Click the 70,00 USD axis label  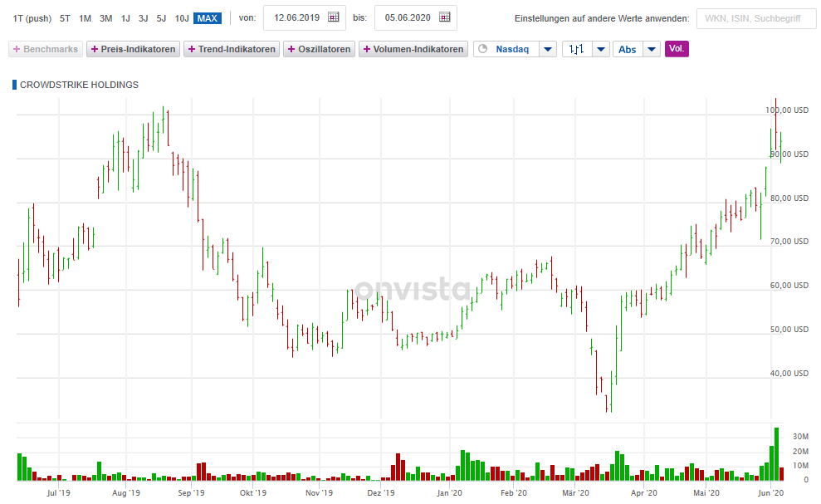(789, 242)
